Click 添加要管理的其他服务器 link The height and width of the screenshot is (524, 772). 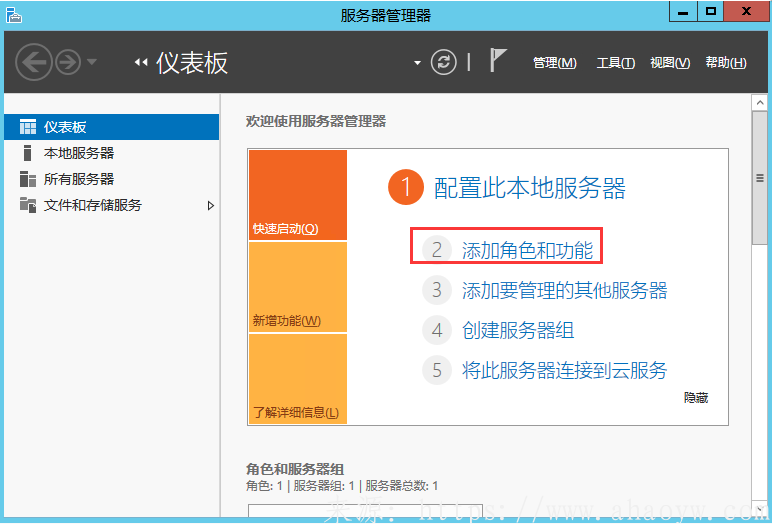(x=564, y=291)
